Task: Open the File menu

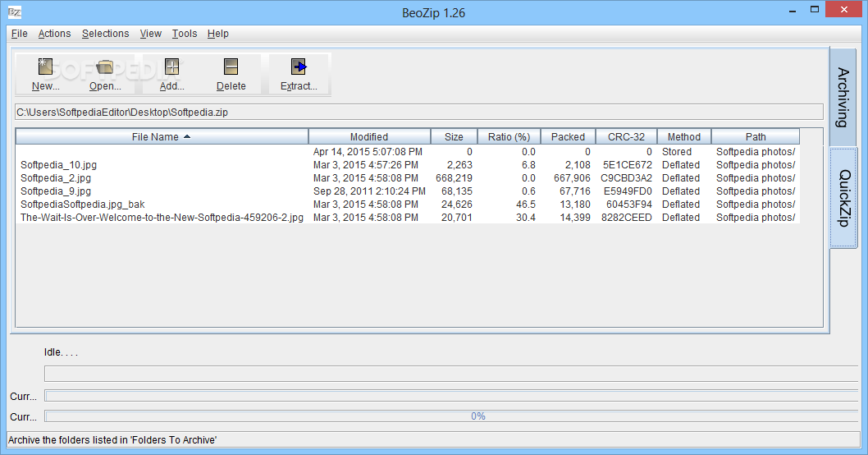Action: 20,33
